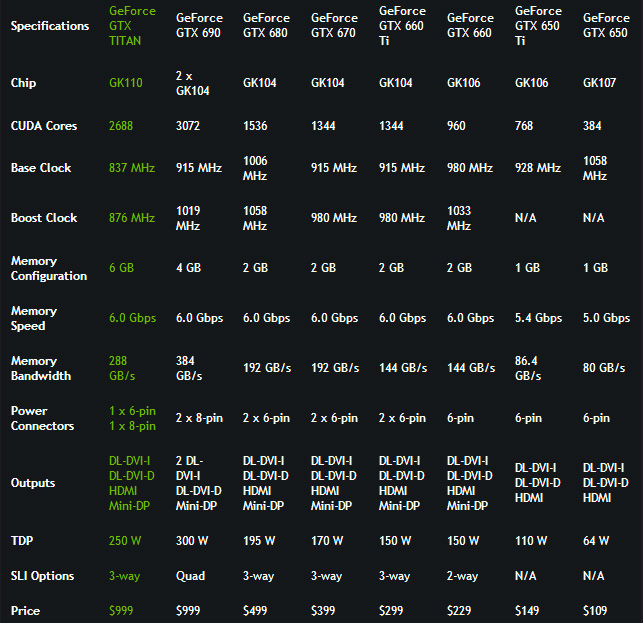643x623 pixels.
Task: Select the 837 MHz base clock
Action: click(132, 168)
